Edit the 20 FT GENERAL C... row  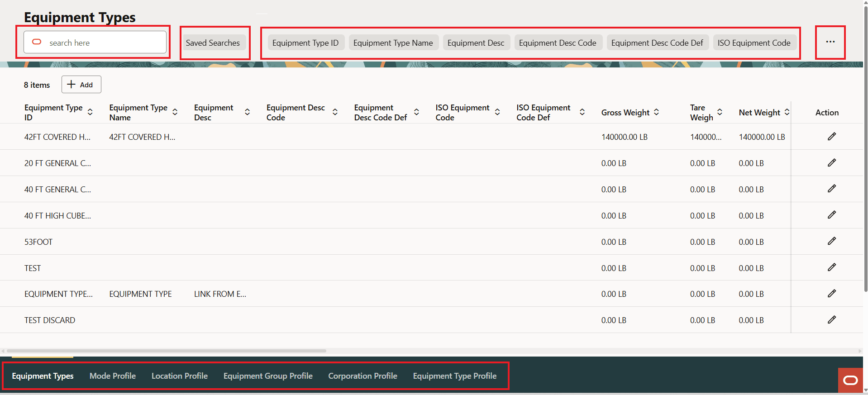tap(831, 163)
